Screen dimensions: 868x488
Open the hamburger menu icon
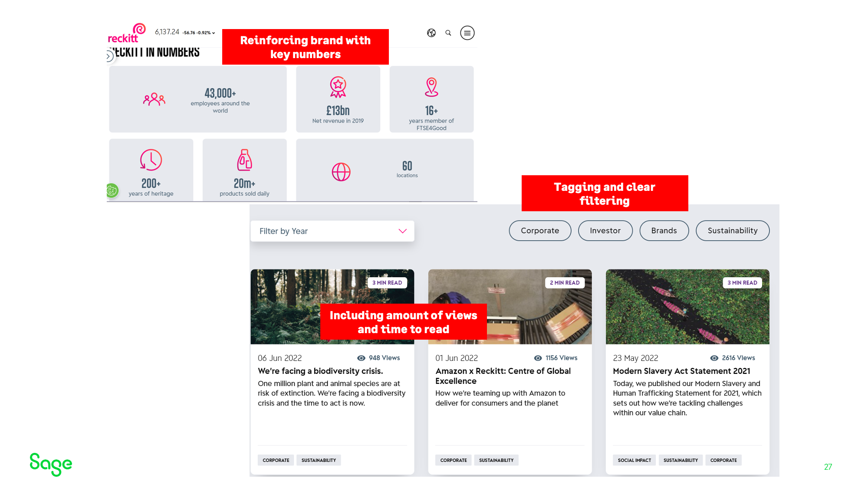(467, 33)
